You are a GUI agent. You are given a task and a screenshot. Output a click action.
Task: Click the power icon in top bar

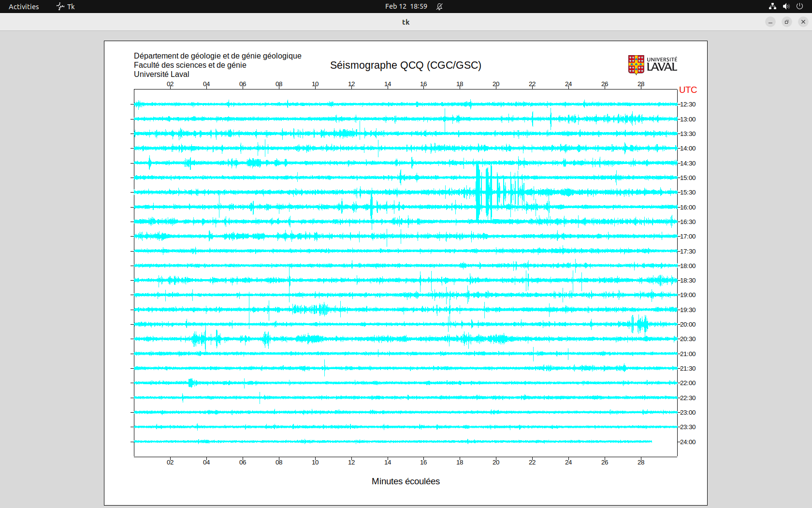tap(799, 6)
